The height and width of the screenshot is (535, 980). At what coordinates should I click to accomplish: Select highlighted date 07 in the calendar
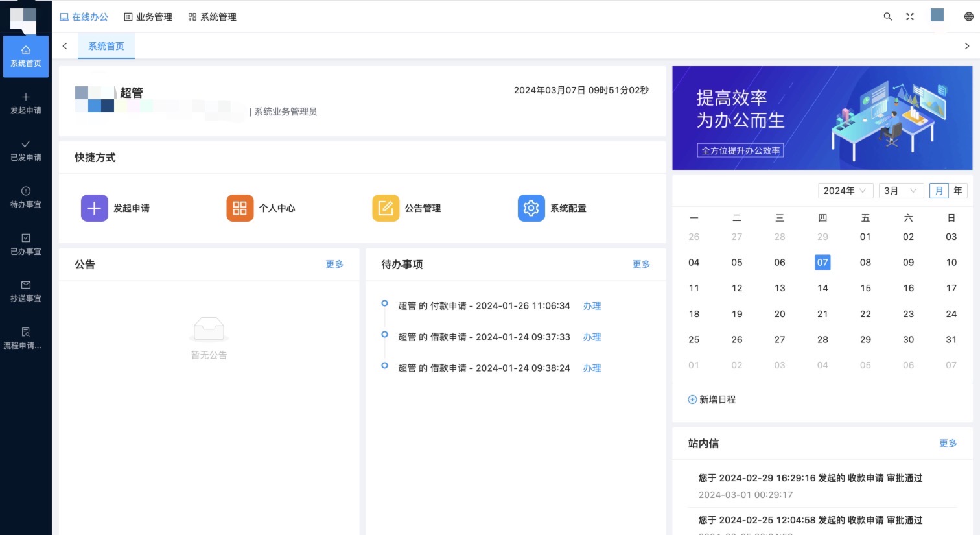point(822,262)
